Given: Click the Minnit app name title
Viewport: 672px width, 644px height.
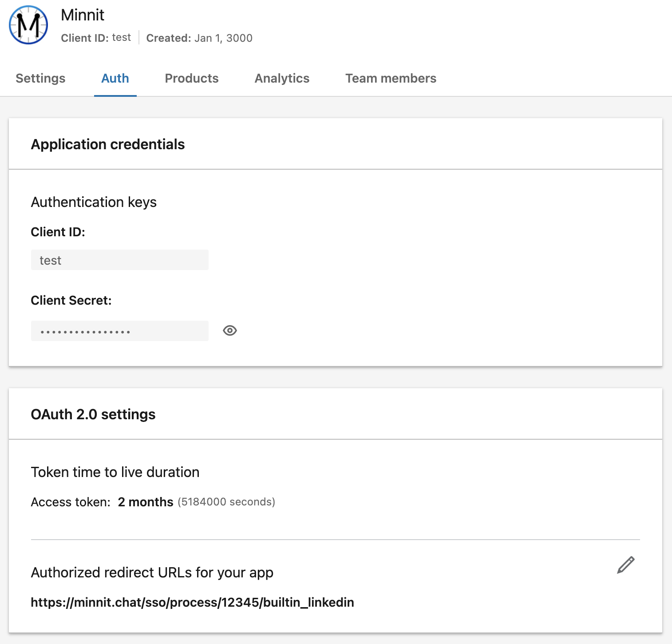Looking at the screenshot, I should pos(83,15).
